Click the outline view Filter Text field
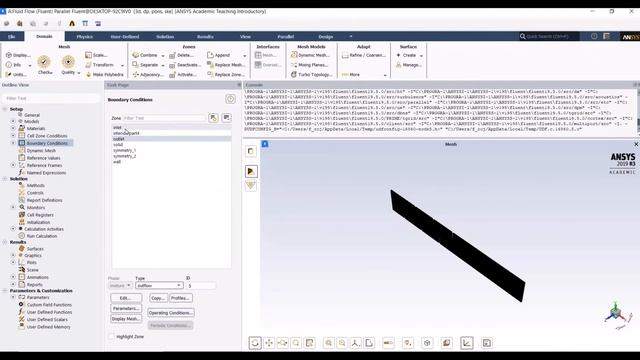This screenshot has width=640, height=360. [x=51, y=98]
